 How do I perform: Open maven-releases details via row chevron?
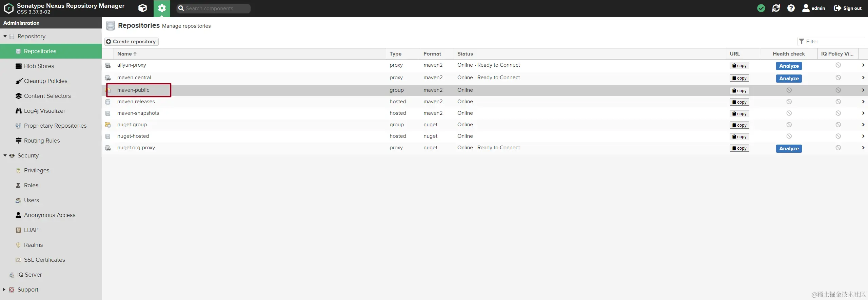click(x=863, y=102)
